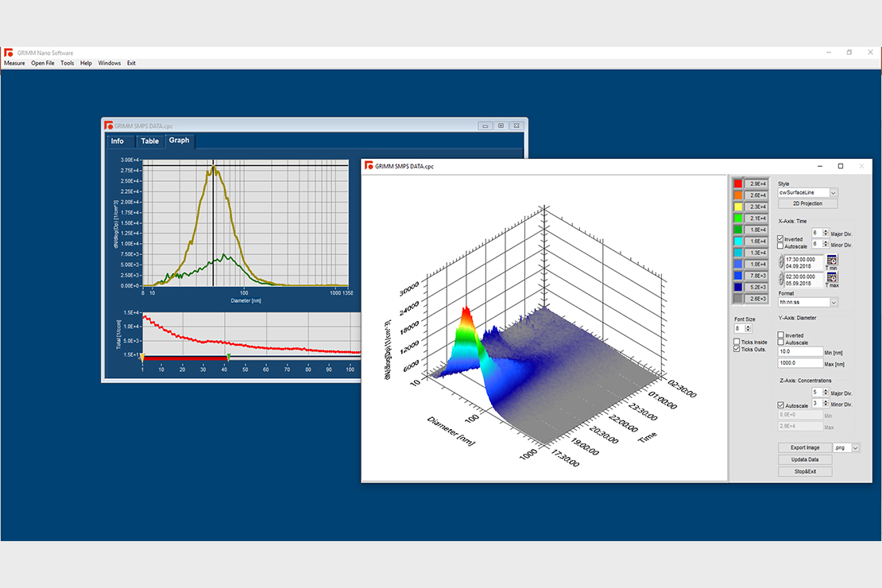
Task: Select the red 2.9E+4 color swatch
Action: pyautogui.click(x=738, y=184)
